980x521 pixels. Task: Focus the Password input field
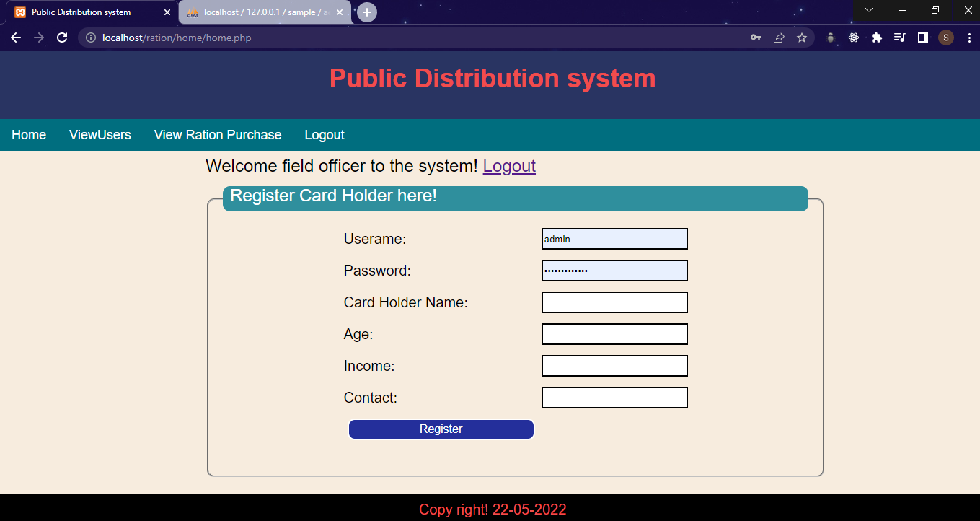(x=614, y=271)
